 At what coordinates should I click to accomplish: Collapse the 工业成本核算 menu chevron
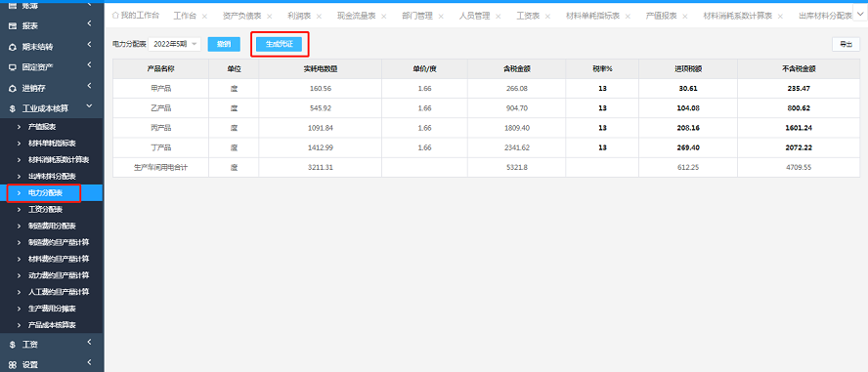click(89, 107)
